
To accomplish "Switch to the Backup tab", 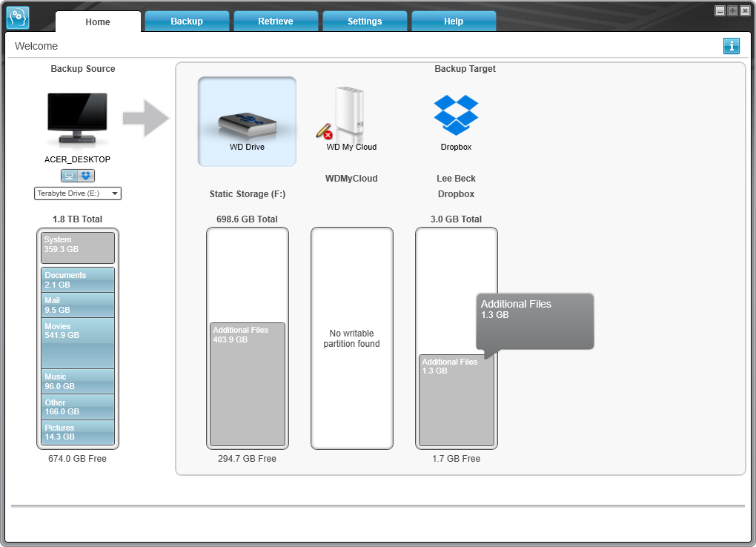I will [187, 21].
